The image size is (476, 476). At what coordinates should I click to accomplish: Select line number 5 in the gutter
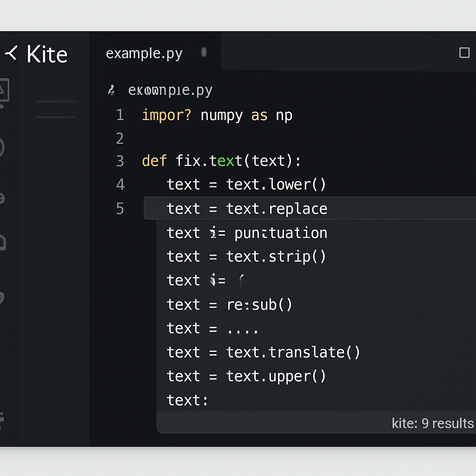120,209
